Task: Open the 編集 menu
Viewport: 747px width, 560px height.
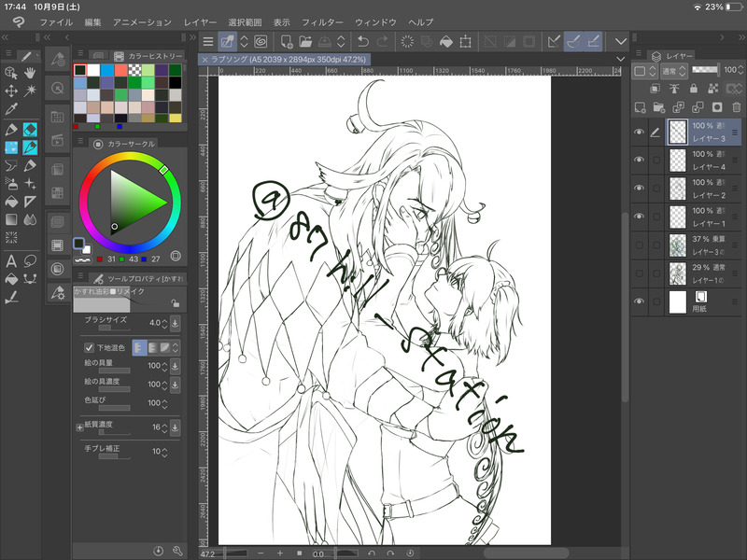Action: pos(92,21)
